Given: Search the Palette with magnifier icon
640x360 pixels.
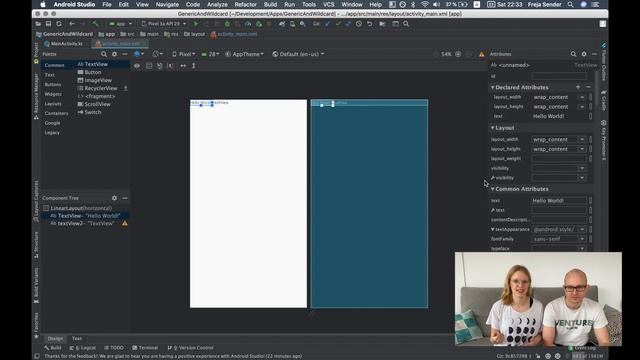Looking at the screenshot, I should point(104,54).
